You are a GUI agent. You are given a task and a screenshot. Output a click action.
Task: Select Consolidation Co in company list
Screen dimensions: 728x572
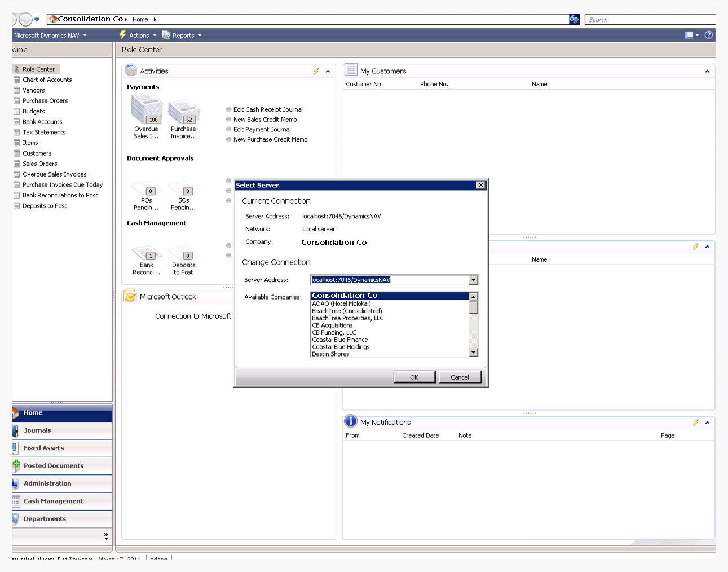click(390, 296)
